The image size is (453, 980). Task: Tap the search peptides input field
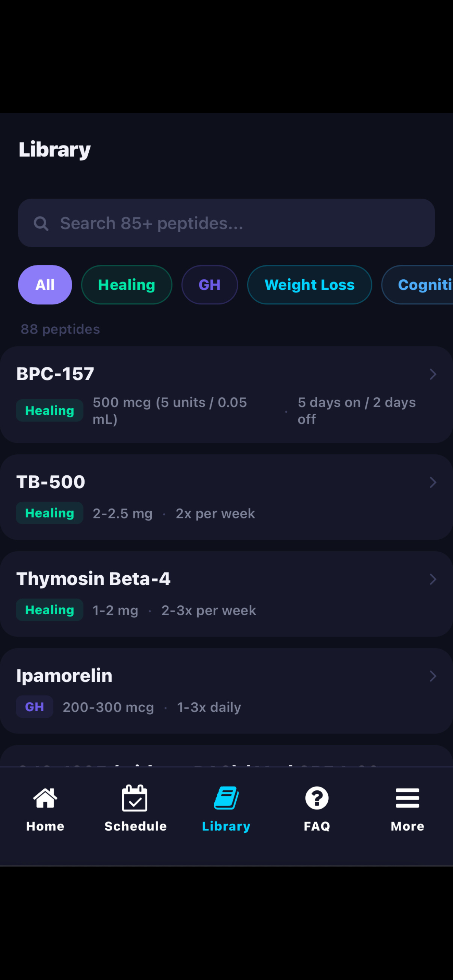coord(226,223)
